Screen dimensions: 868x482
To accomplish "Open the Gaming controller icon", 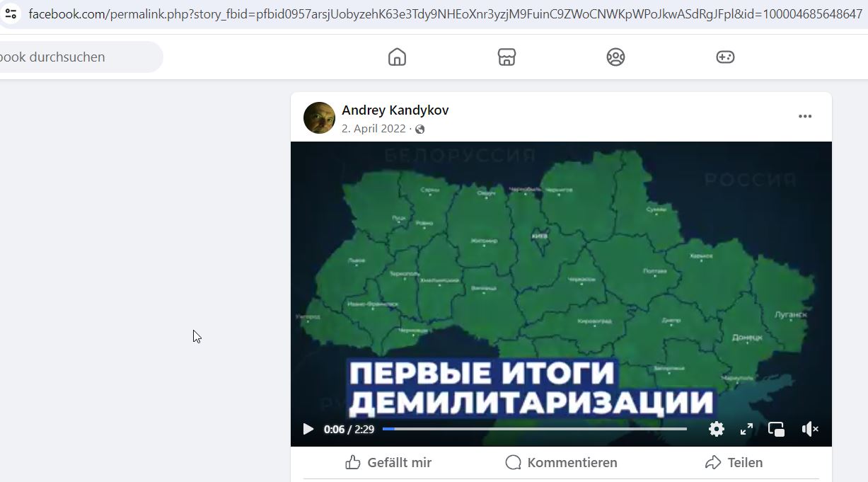I will tap(725, 57).
